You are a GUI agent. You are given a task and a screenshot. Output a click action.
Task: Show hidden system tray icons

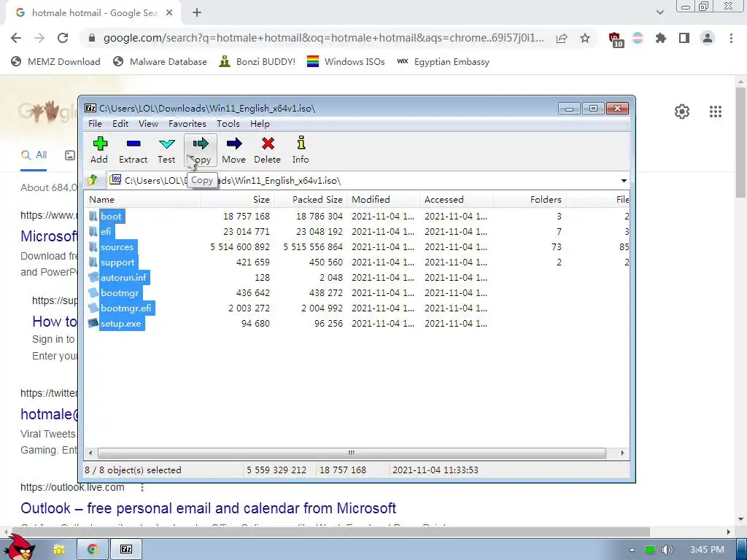pos(632,550)
